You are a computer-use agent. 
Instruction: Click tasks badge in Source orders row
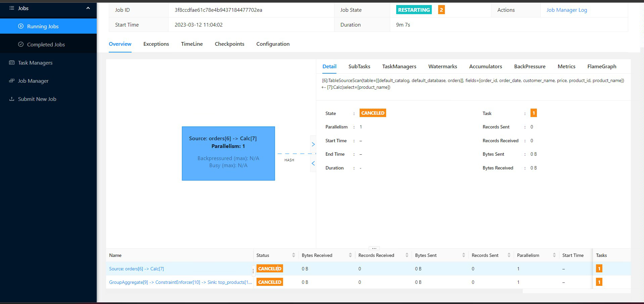point(599,269)
